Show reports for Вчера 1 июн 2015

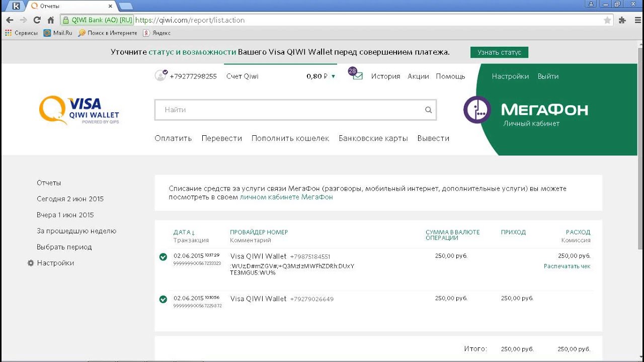pos(65,215)
